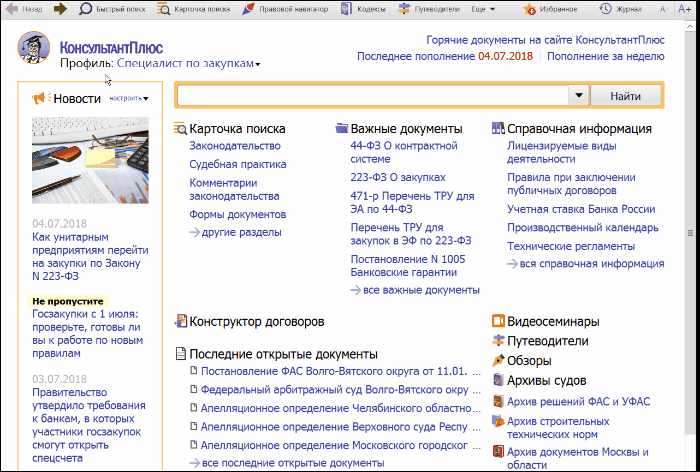
Task: Open Технические регламенты link
Action: click(571, 246)
